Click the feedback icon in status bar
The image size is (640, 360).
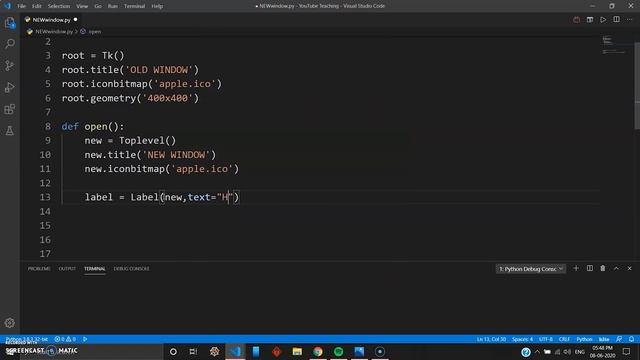(x=619, y=339)
